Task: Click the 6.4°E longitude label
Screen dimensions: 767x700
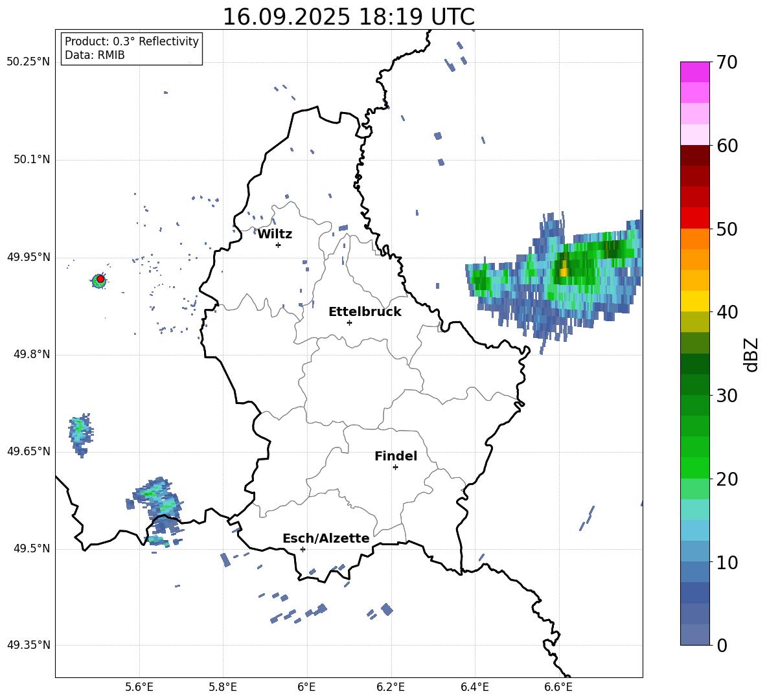Action: click(474, 687)
